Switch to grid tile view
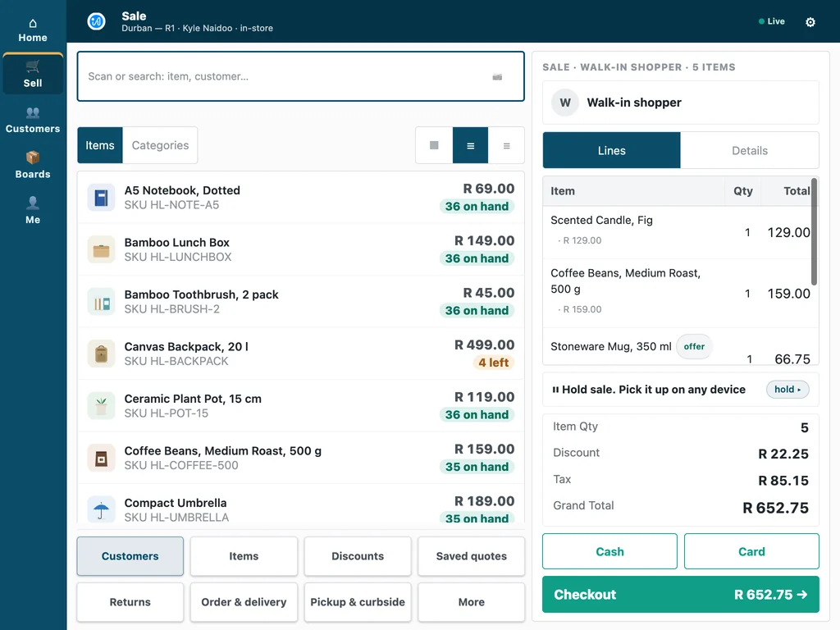Screen dimensions: 840x630 click(434, 145)
